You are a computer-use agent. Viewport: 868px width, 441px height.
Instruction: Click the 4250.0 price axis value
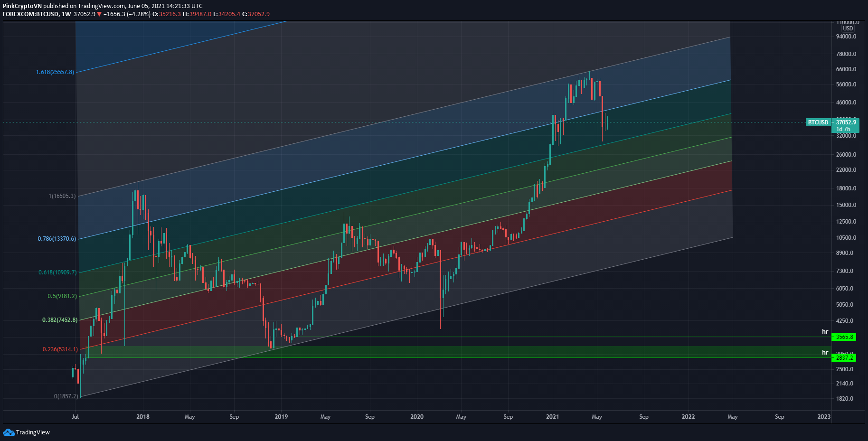(845, 321)
